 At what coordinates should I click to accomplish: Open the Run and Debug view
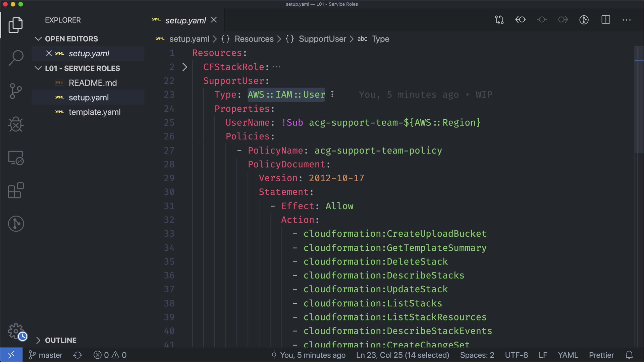[16, 124]
